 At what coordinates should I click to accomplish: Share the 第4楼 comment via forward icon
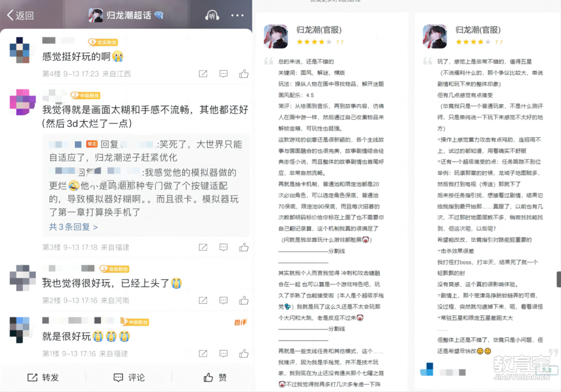click(x=203, y=74)
